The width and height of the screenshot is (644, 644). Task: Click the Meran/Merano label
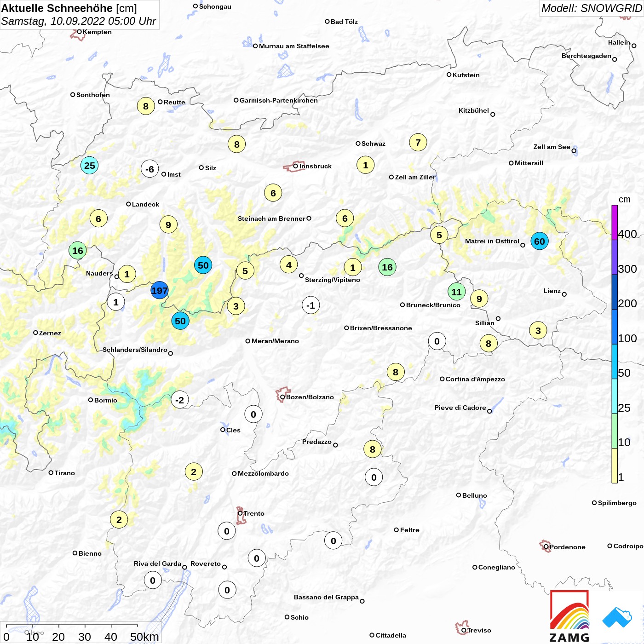(275, 341)
